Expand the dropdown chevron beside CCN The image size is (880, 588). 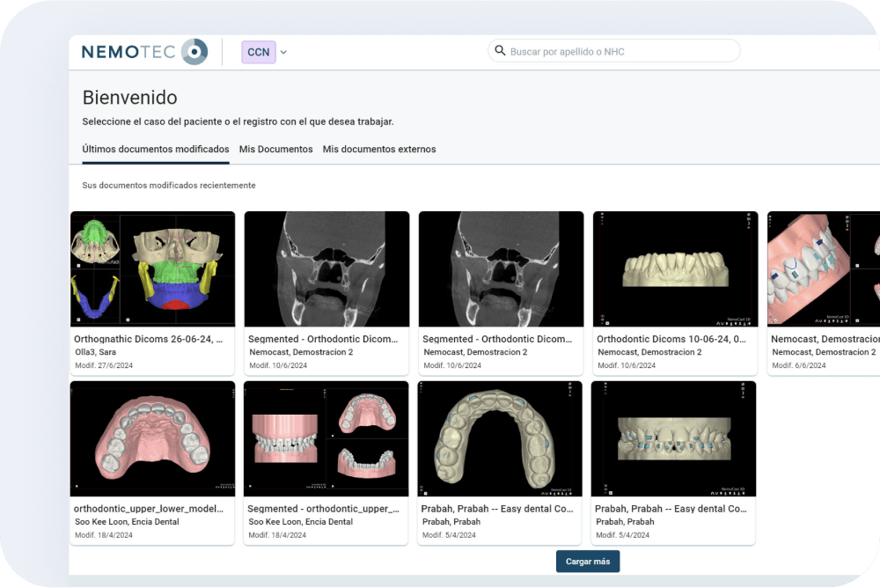[283, 52]
